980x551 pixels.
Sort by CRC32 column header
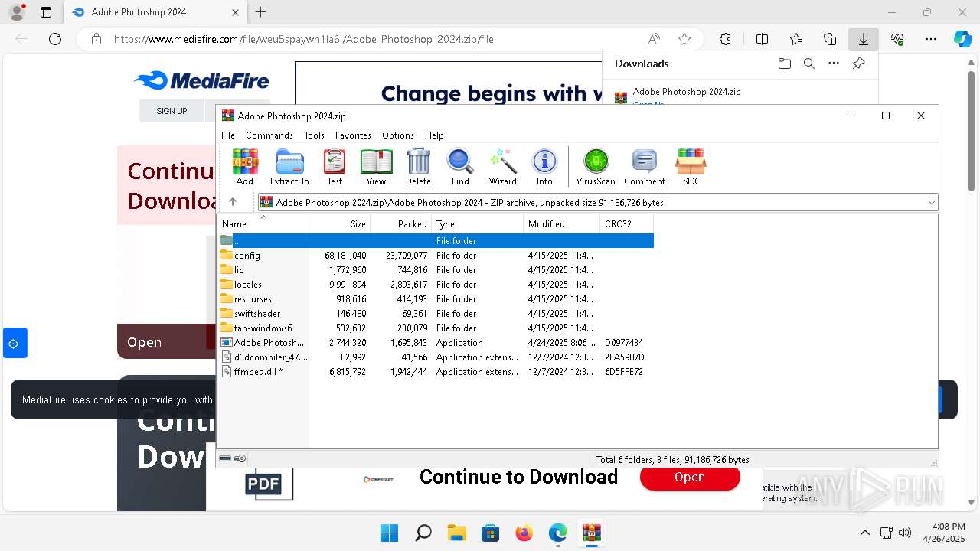pos(627,224)
